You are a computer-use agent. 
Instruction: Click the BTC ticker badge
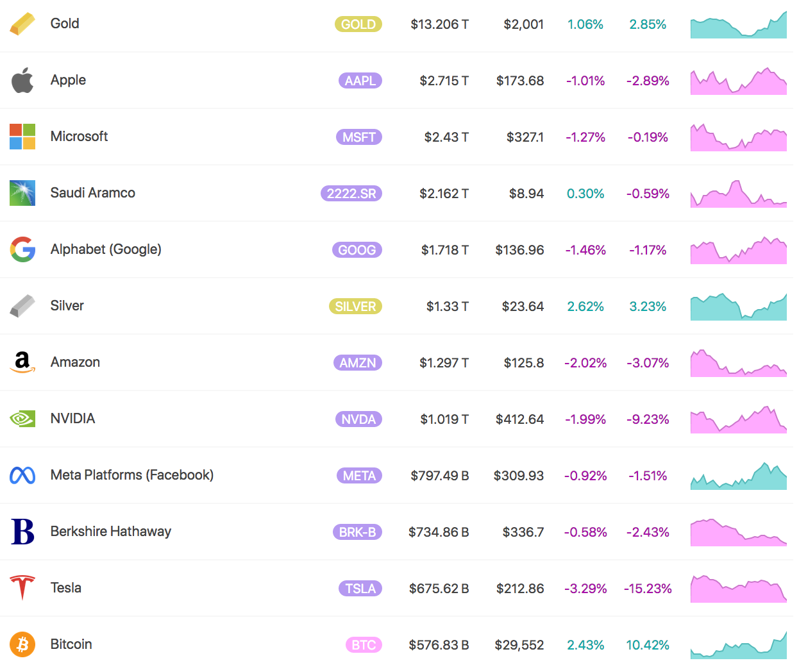coord(364,645)
